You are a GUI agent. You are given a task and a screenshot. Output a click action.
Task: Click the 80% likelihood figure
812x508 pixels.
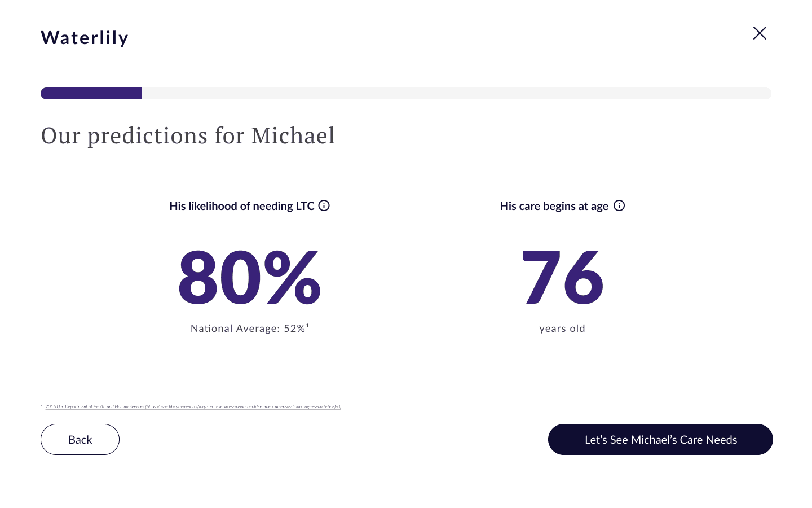click(249, 278)
